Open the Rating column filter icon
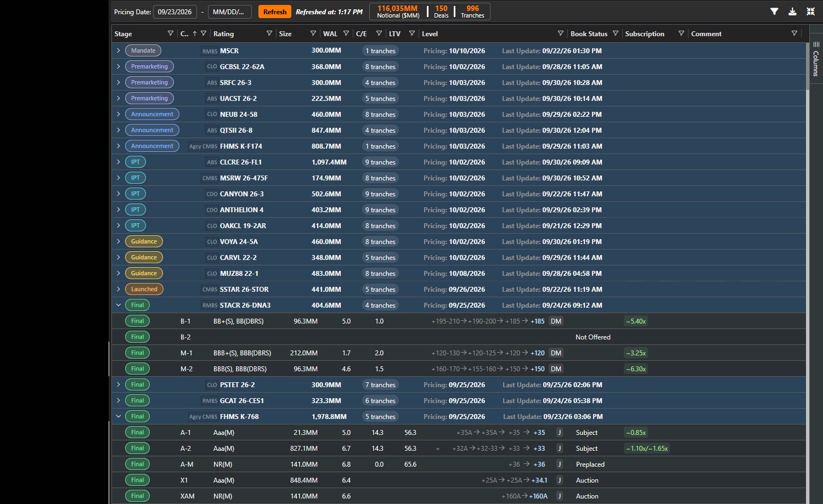This screenshot has width=823, height=504. tap(269, 33)
